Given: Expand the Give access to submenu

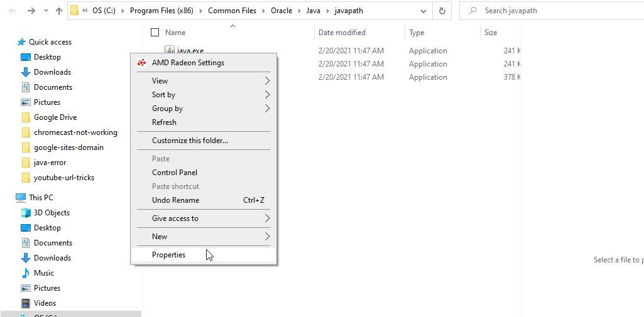Looking at the screenshot, I should (x=204, y=218).
